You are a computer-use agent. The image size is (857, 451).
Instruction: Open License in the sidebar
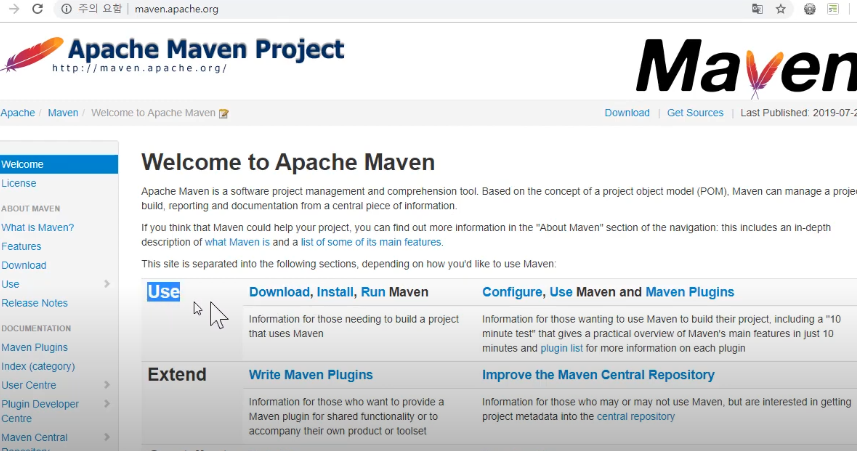19,184
